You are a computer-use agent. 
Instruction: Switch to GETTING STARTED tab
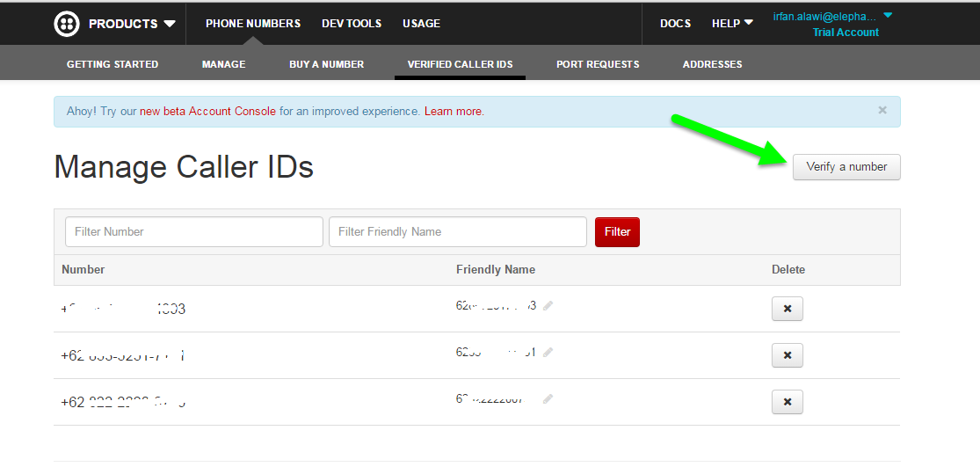click(x=113, y=64)
